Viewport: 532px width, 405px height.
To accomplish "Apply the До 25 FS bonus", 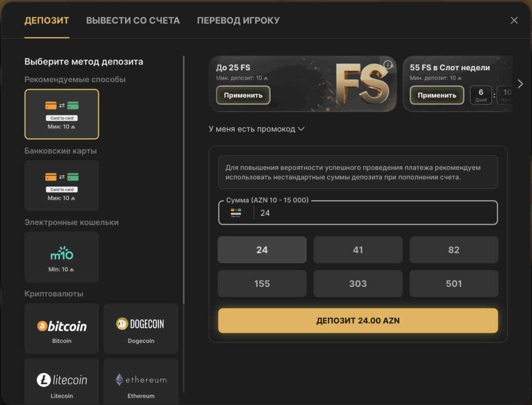I will (x=243, y=95).
